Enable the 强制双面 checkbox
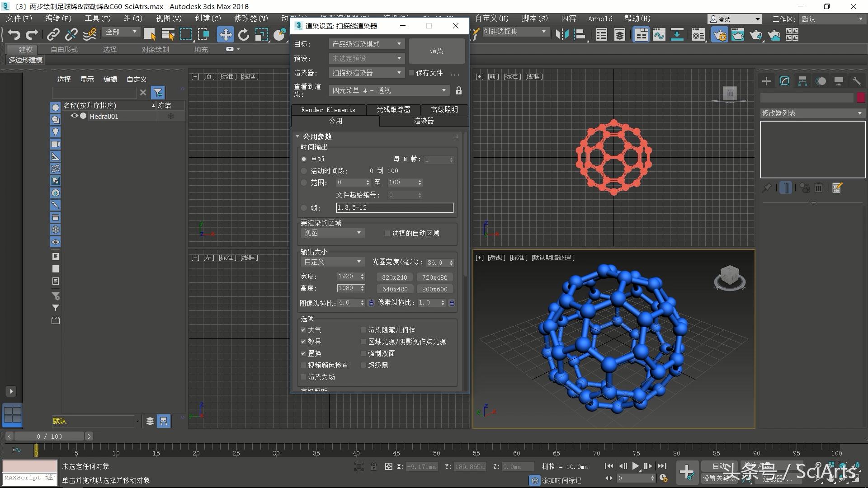This screenshot has width=868, height=488. coord(363,353)
